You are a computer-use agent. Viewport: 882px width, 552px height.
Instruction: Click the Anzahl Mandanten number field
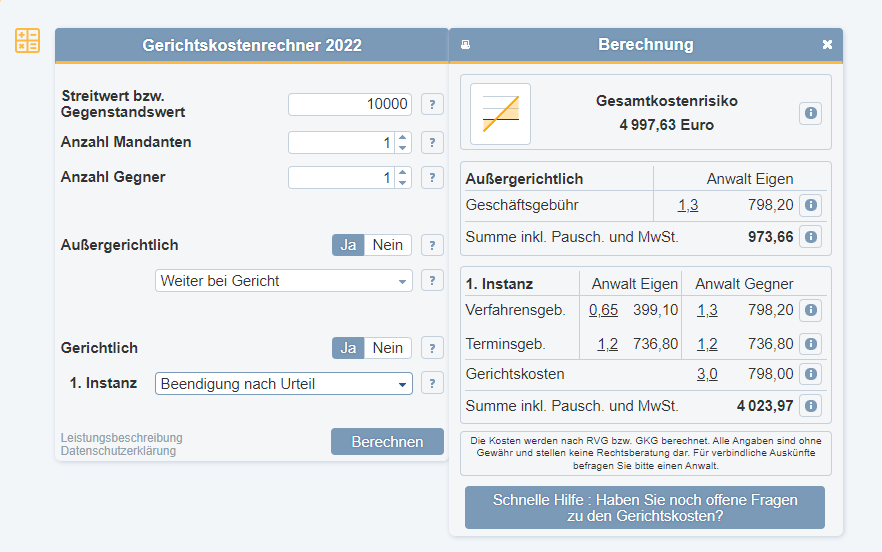point(341,142)
